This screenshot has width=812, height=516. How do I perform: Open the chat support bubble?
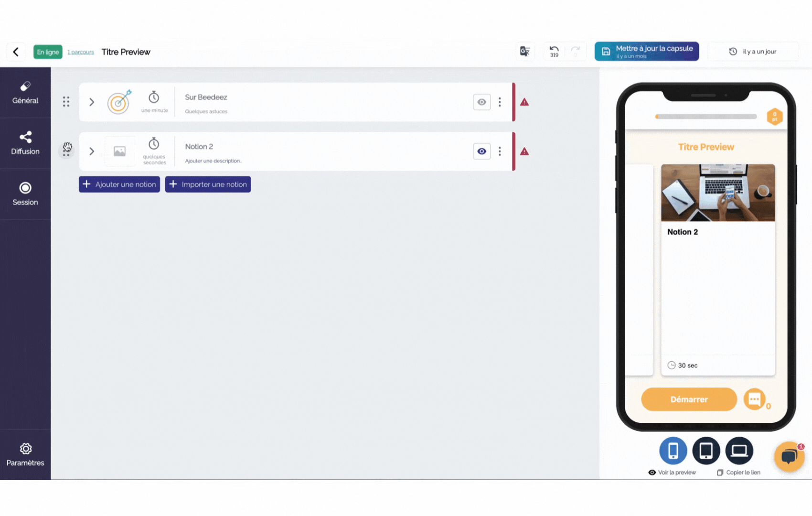coord(789,457)
